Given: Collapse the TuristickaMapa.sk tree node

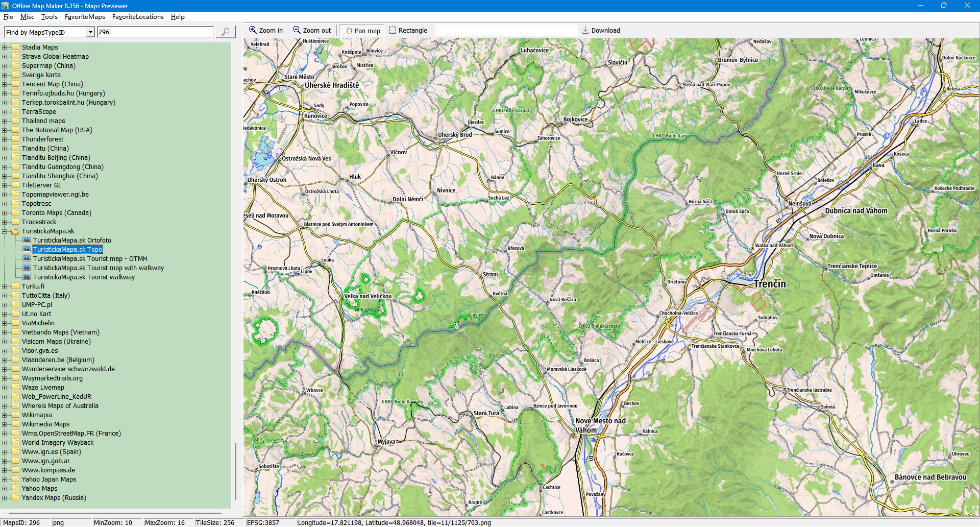Looking at the screenshot, I should 5,231.
